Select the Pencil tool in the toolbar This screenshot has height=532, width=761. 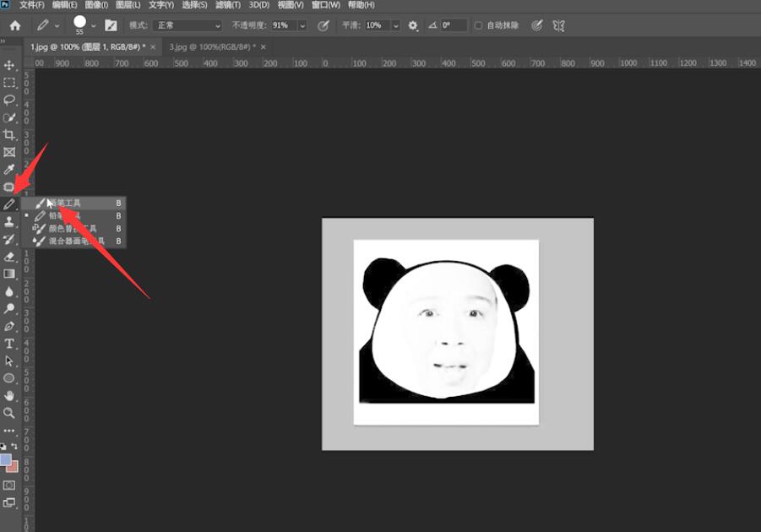(x=8, y=204)
